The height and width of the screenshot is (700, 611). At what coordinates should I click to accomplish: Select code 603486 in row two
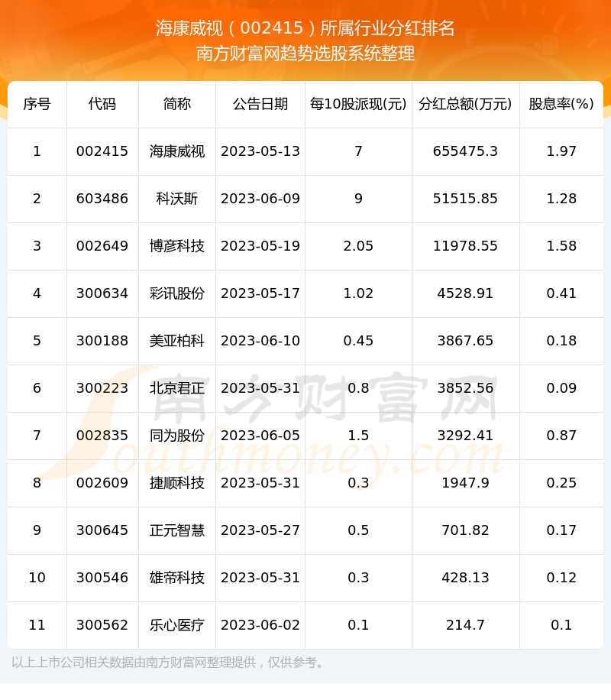(102, 199)
